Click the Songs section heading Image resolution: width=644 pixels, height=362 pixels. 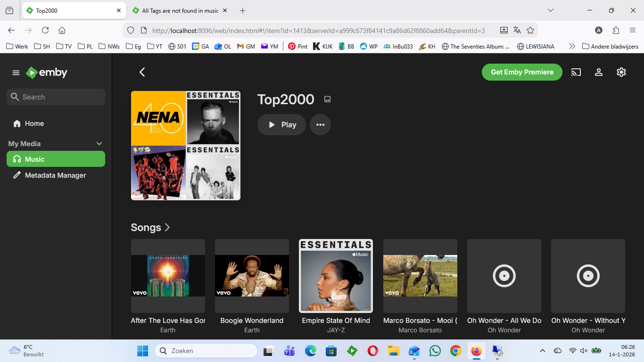[x=146, y=228]
